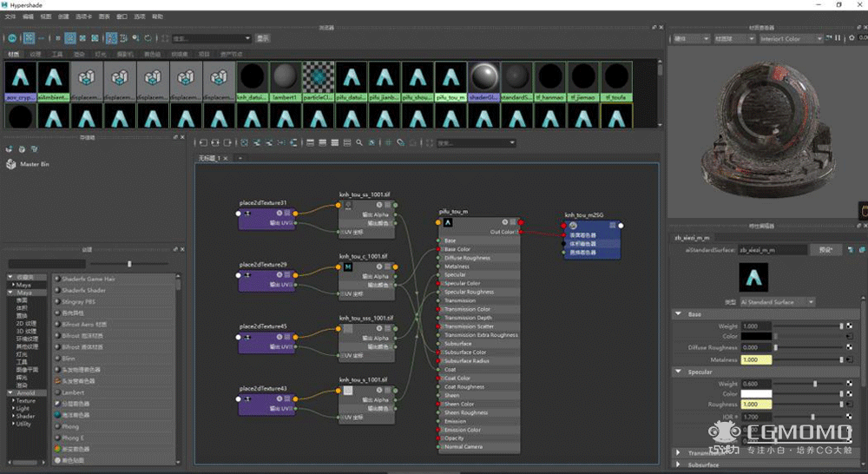
Task: Expand the Subsurface section in the property editor
Action: tap(678, 464)
